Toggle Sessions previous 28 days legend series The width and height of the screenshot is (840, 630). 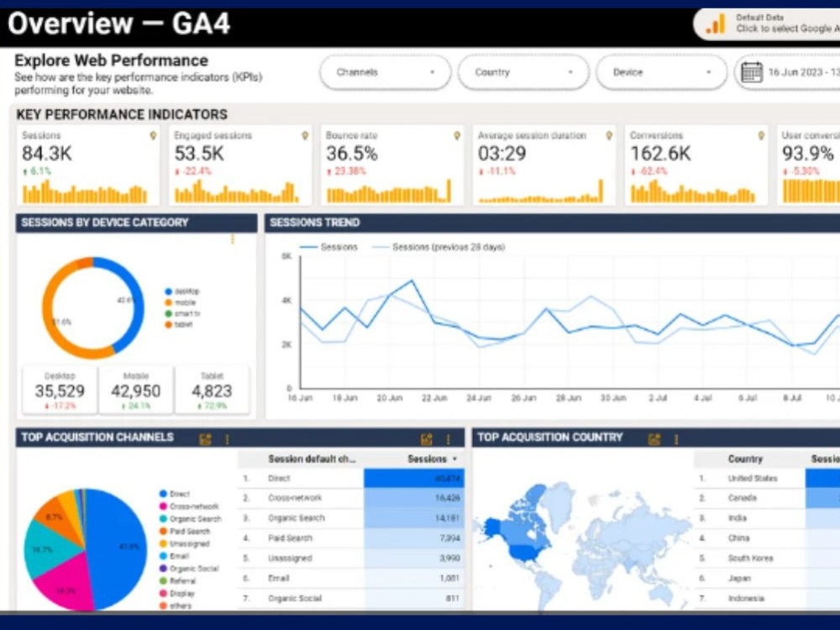coord(438,247)
